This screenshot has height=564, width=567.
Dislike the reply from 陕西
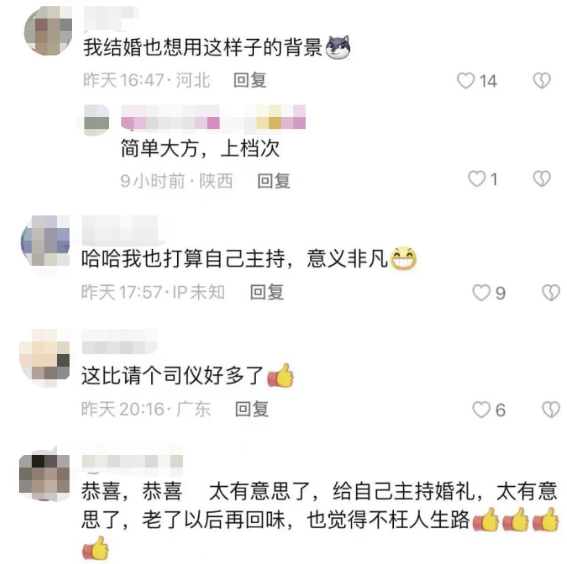coord(542,179)
